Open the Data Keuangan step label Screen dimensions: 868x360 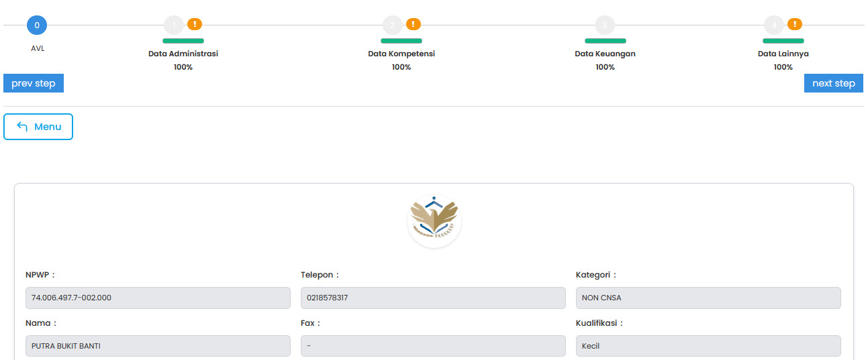click(605, 54)
